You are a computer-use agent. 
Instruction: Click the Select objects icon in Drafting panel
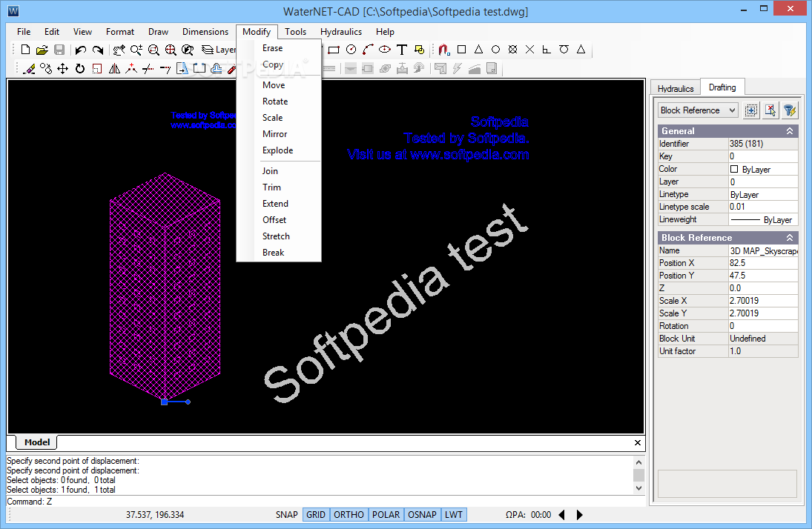coord(751,110)
